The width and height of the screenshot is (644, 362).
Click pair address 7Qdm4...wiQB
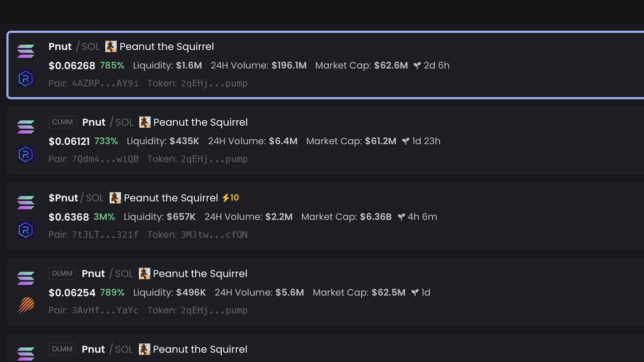click(105, 159)
